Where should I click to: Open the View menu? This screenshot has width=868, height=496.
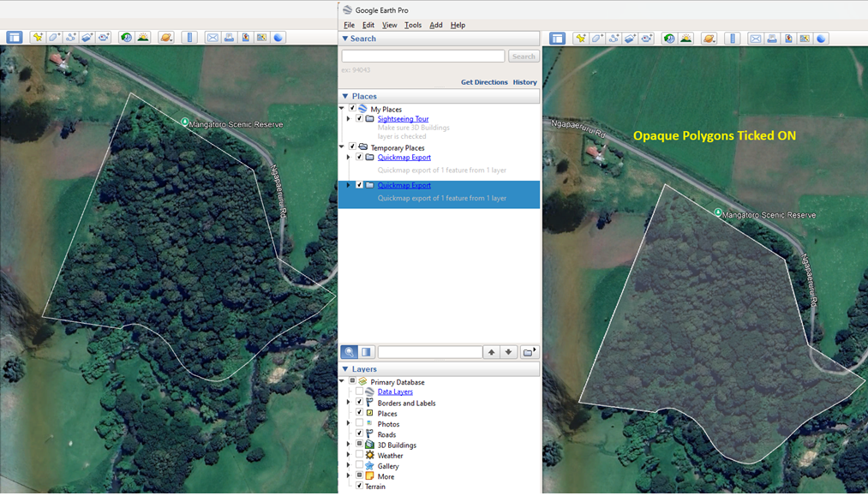point(389,25)
